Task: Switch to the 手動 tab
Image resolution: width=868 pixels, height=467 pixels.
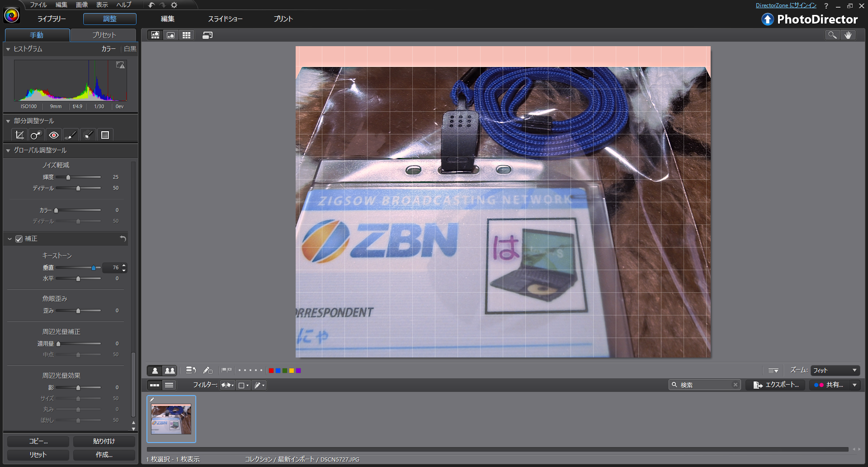Action: click(x=37, y=35)
